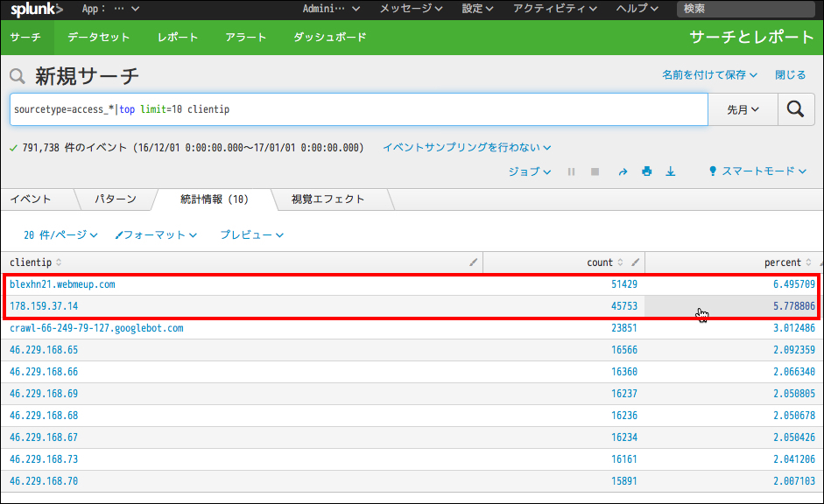The image size is (824, 504).
Task: Open the ジョブ dropdown menu
Action: pos(530,172)
